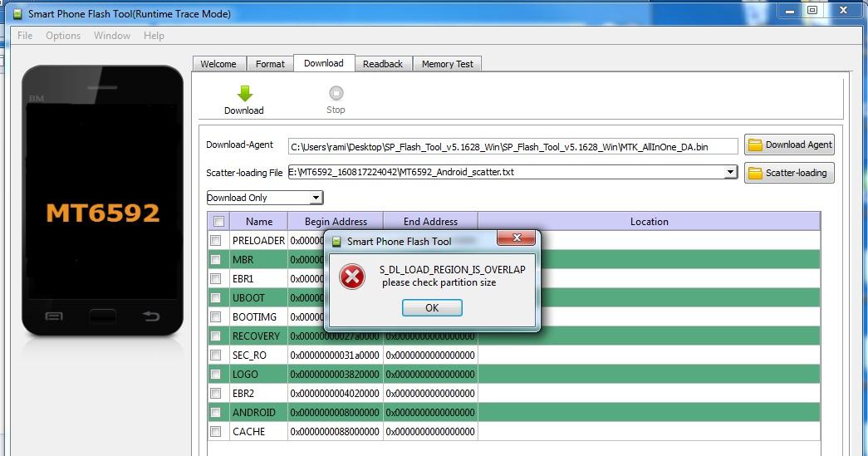Open the File menu
868x456 pixels.
25,36
